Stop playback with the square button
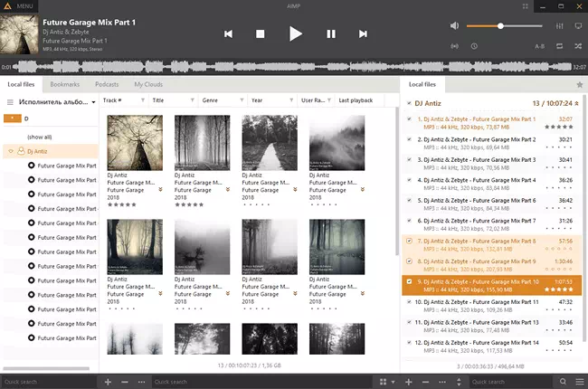588x389 pixels. click(261, 34)
